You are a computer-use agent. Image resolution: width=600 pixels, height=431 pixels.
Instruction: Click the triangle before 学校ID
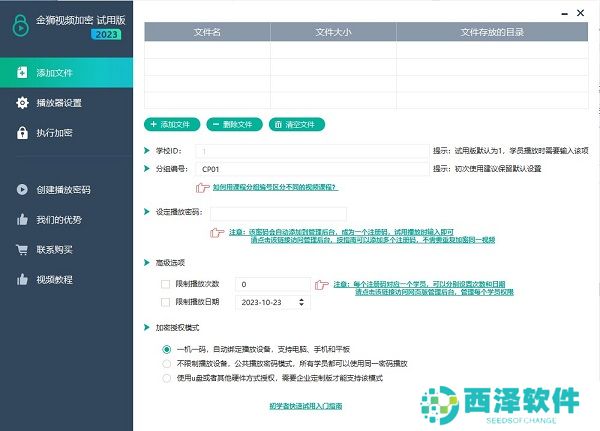coord(147,150)
